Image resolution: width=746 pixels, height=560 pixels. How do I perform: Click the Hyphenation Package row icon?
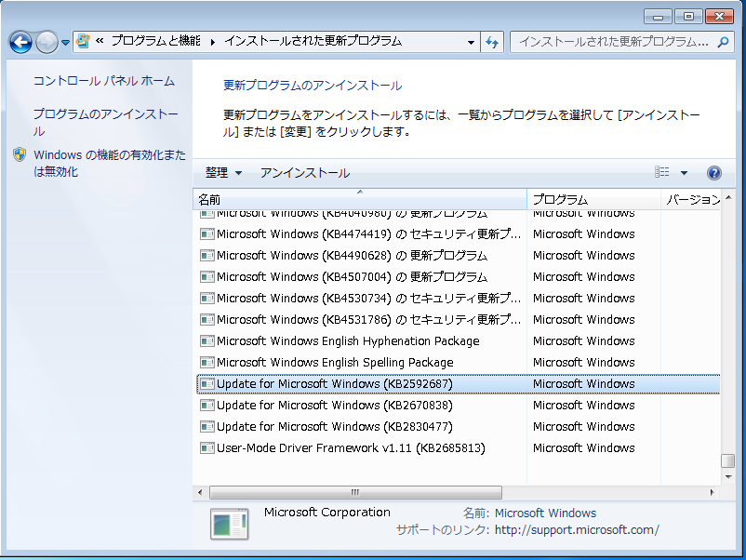(206, 340)
